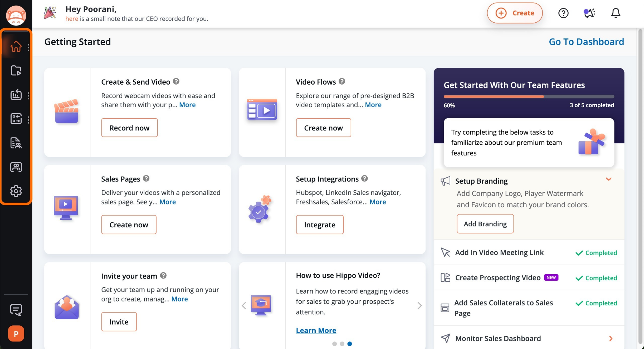644x349 pixels.
Task: Open the Learn More link
Action: click(x=316, y=330)
